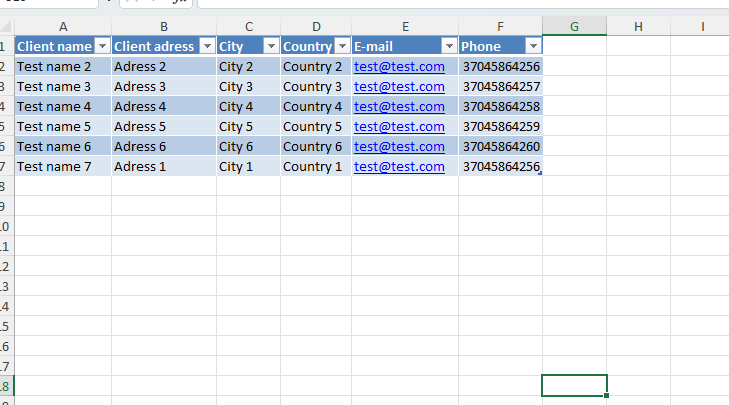729x405 pixels.
Task: Select column I header
Action: [700, 27]
